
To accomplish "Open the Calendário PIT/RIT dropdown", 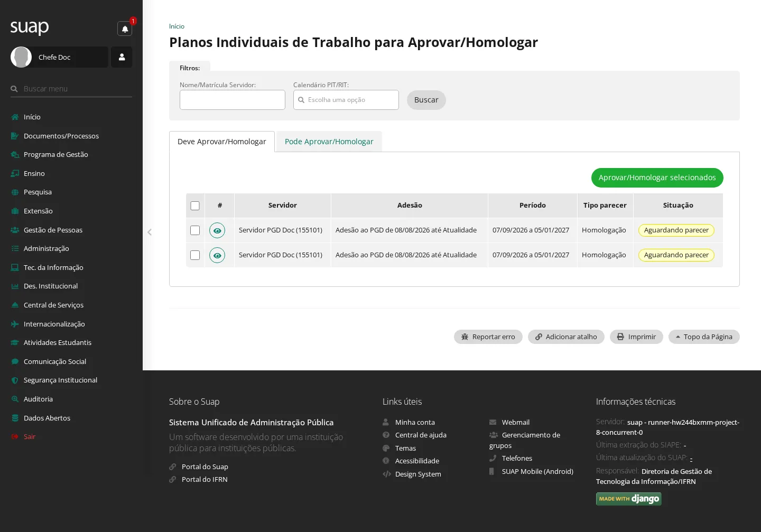I will [346, 100].
